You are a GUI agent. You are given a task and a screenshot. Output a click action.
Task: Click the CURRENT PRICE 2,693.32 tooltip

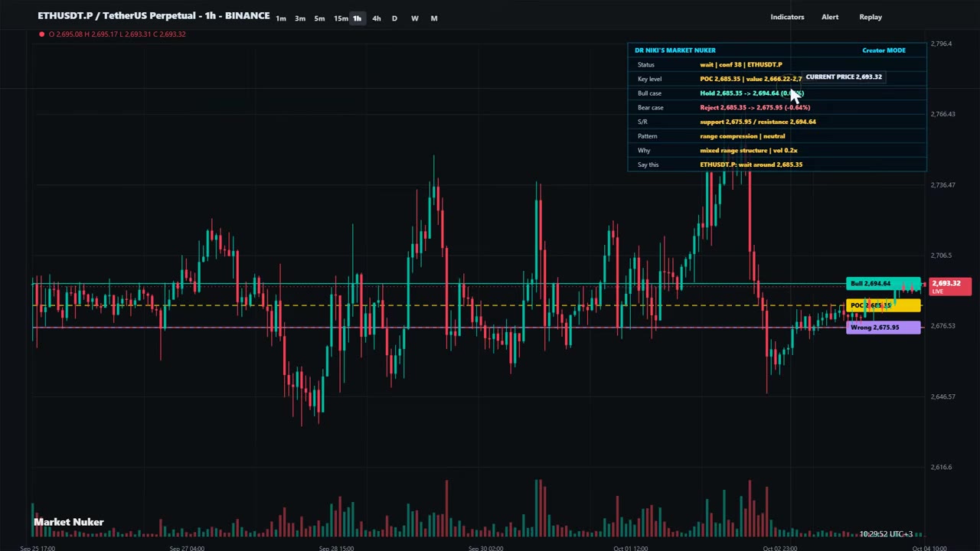(x=844, y=77)
